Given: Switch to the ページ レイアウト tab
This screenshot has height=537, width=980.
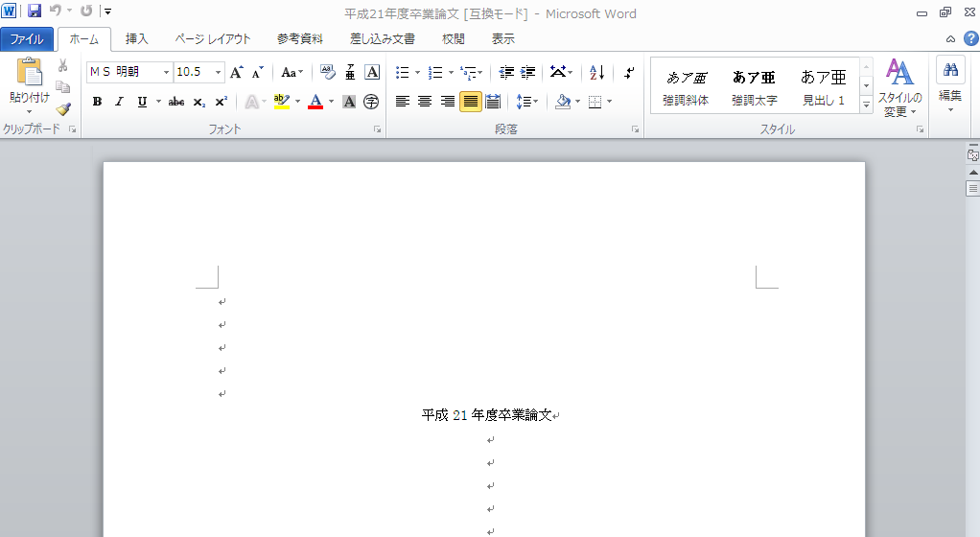Looking at the screenshot, I should (213, 38).
